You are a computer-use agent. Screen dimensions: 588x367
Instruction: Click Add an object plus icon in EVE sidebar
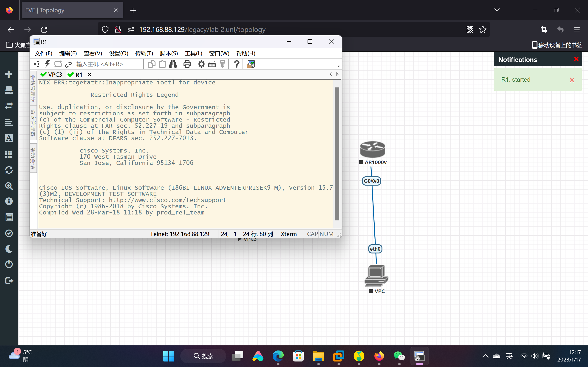pyautogui.click(x=9, y=74)
